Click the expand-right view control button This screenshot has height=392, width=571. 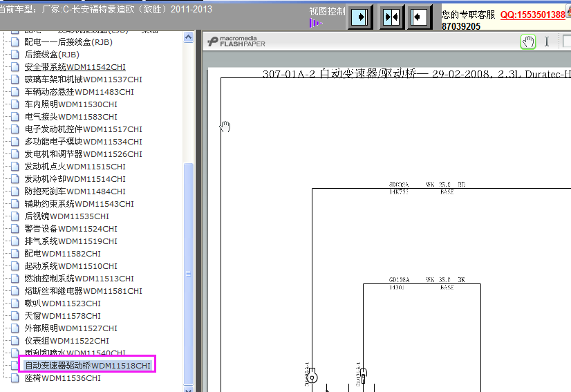360,17
